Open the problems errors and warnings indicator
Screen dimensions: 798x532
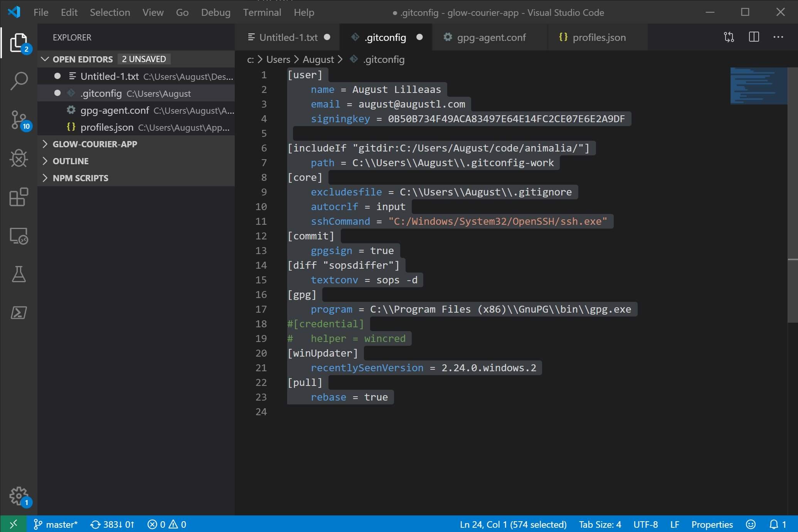coord(167,524)
